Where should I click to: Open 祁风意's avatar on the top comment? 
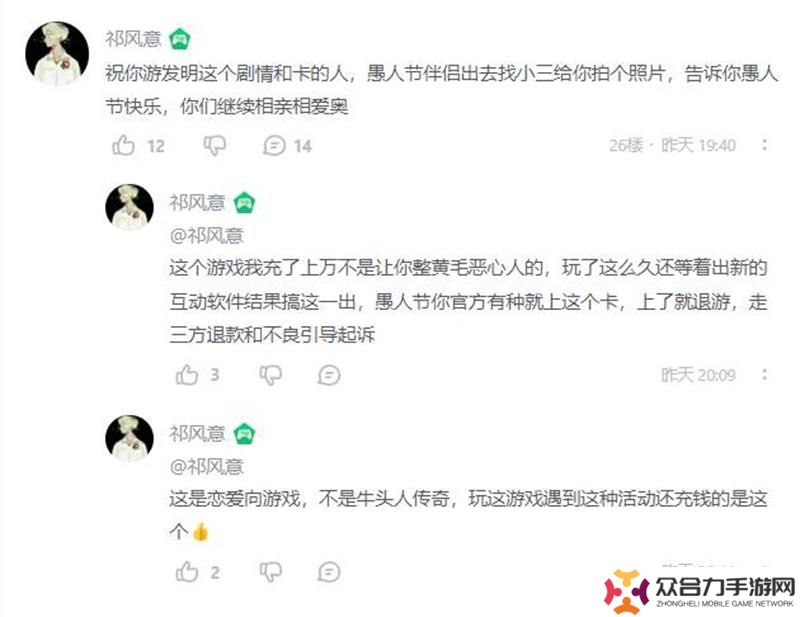pos(57,53)
